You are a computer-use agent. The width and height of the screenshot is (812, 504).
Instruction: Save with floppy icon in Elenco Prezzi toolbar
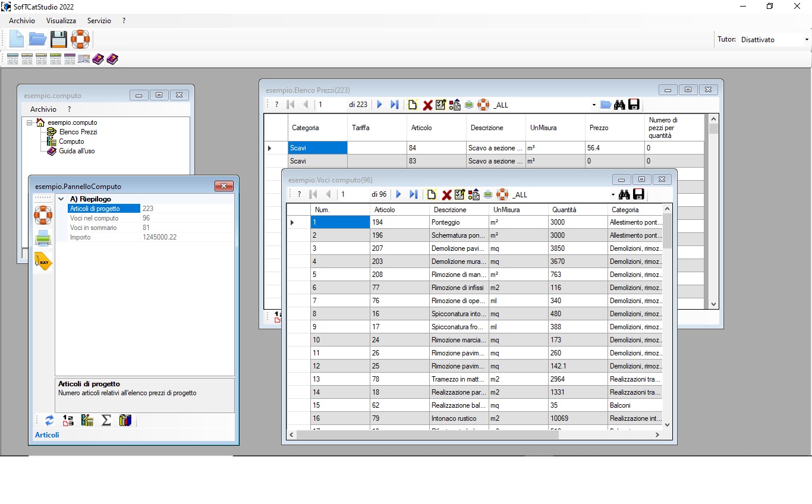tap(634, 105)
